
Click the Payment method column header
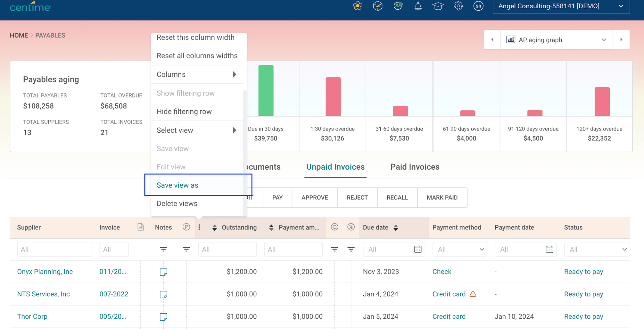[x=457, y=227]
